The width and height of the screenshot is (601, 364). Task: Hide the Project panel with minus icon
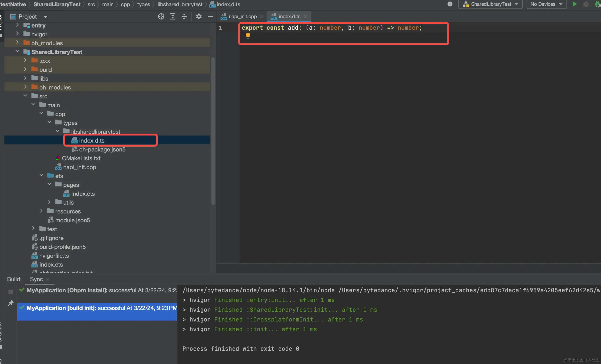click(210, 17)
